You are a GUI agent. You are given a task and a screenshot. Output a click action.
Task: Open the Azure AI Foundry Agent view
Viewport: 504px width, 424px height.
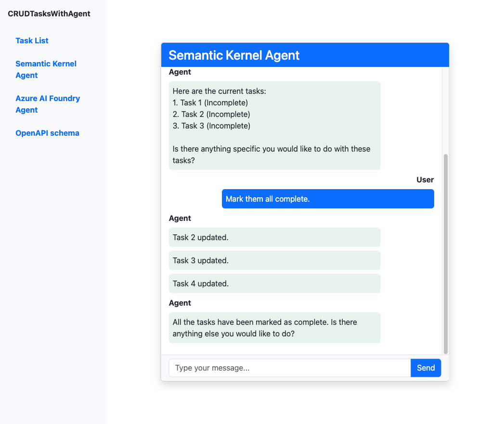click(47, 104)
